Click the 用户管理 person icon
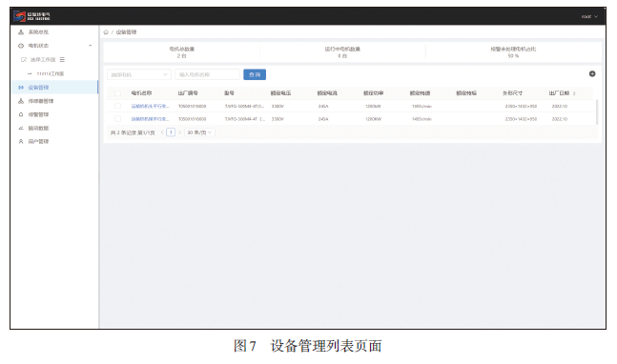Image resolution: width=617 pixels, height=364 pixels. [21, 142]
